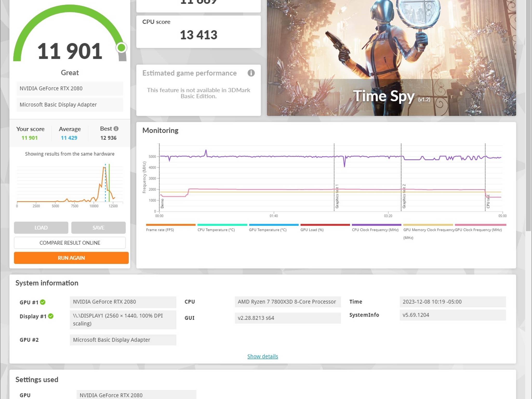Click the Average score 11 429

click(x=69, y=138)
